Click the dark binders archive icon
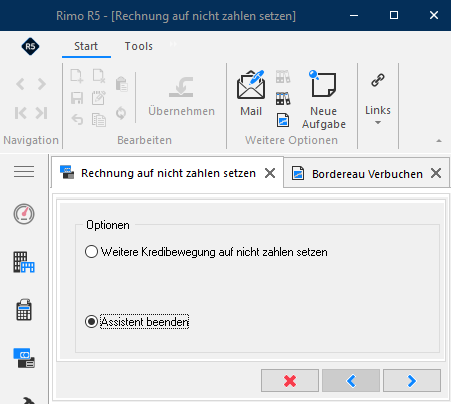This screenshot has height=404, width=451. 283,99
